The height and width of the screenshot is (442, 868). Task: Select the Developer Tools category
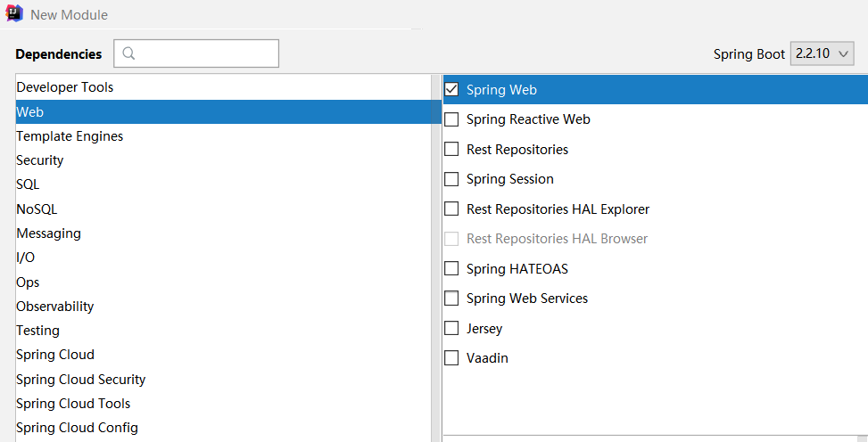point(65,87)
